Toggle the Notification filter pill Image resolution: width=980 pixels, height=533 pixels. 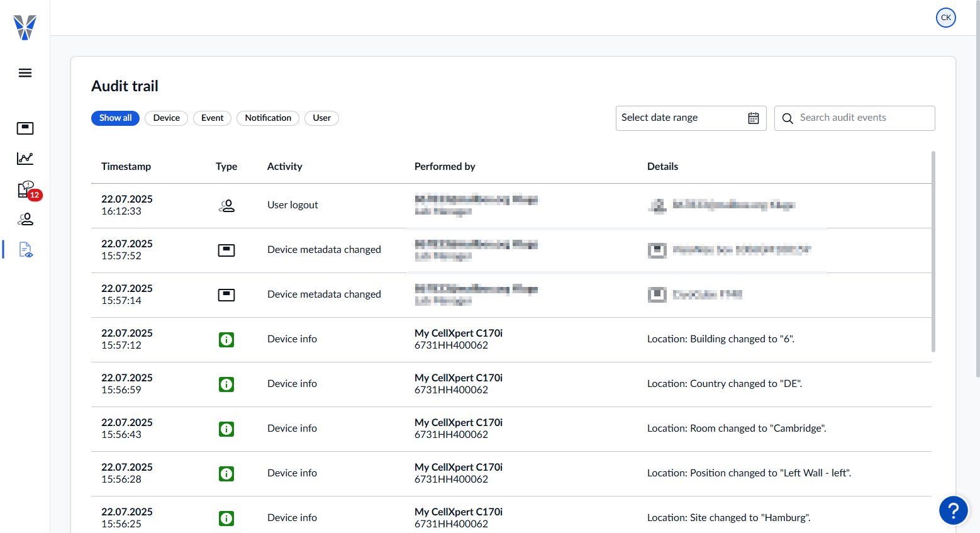(x=267, y=118)
